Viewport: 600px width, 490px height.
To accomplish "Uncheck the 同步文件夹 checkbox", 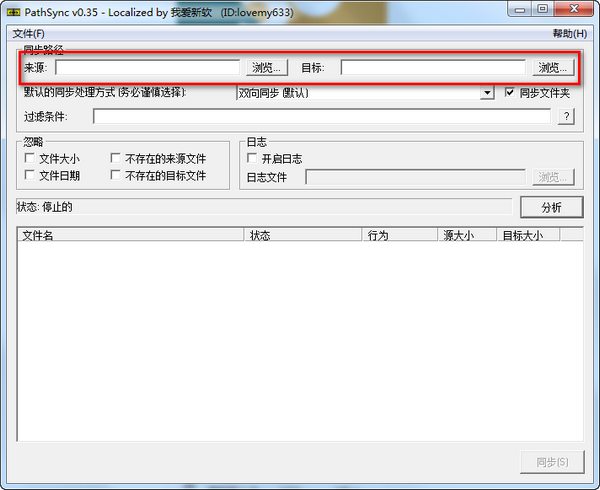I will 510,93.
